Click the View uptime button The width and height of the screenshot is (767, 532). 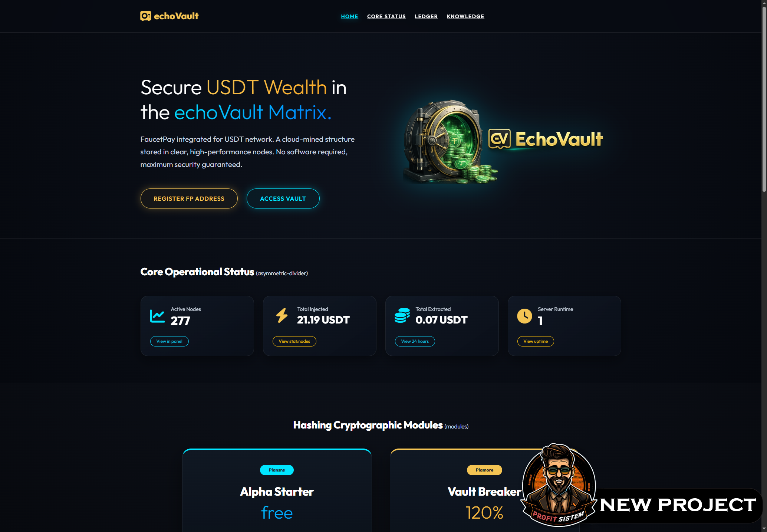[535, 341]
